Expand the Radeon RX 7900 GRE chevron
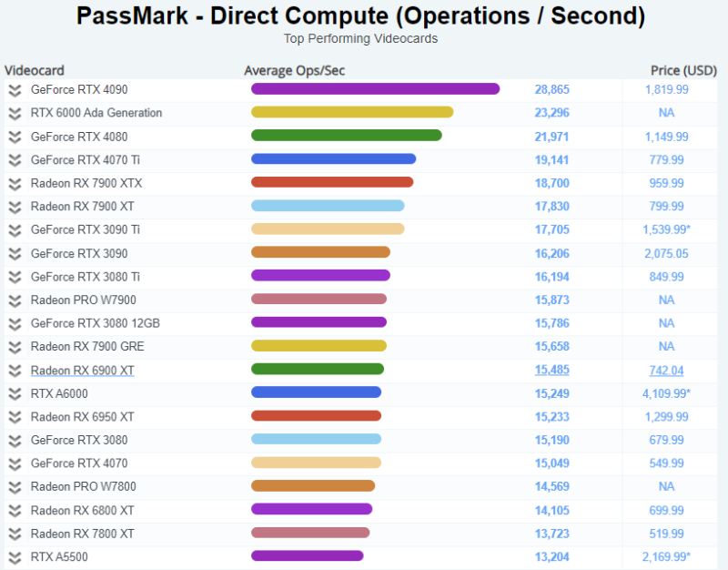 coord(15,347)
